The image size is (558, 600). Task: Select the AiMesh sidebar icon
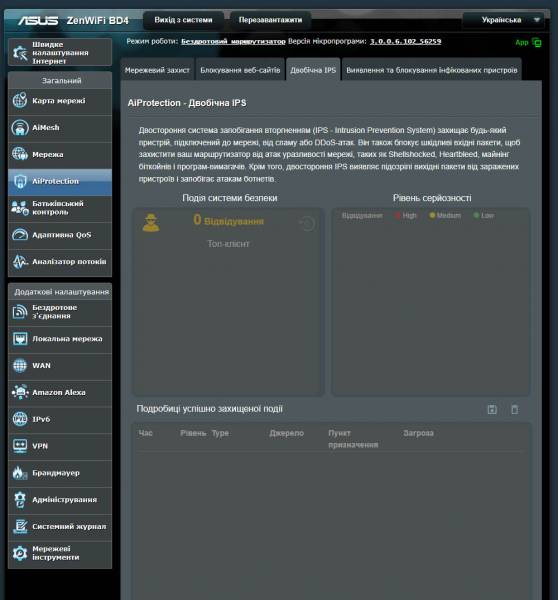click(20, 128)
